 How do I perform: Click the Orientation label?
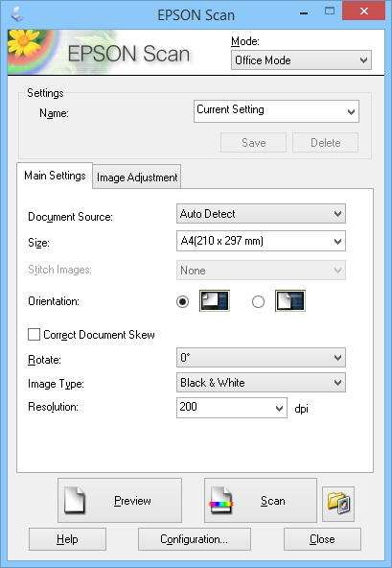pyautogui.click(x=54, y=301)
